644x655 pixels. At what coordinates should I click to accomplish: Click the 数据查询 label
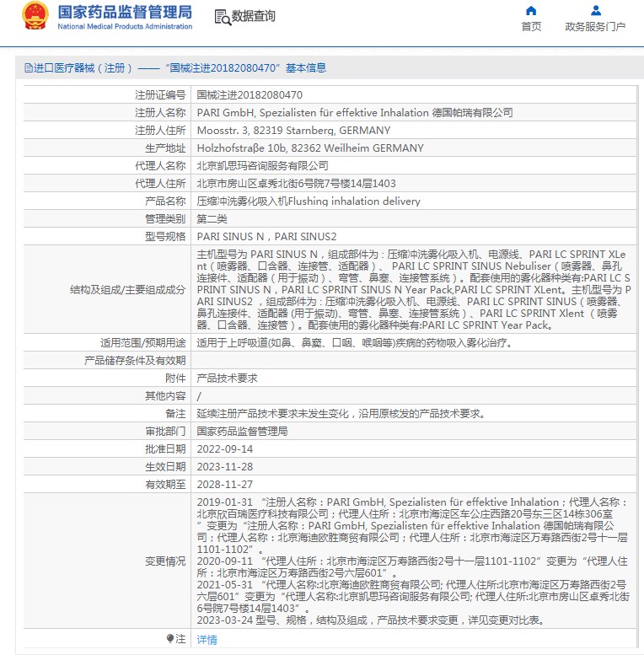point(254,16)
